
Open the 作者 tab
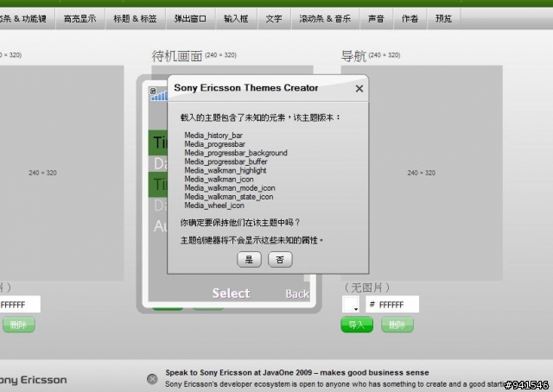tap(410, 19)
